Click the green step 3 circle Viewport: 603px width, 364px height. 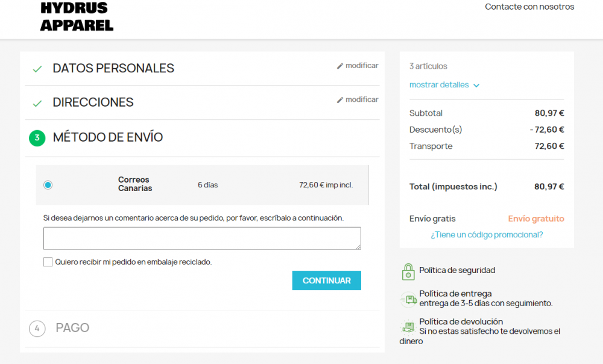click(37, 137)
